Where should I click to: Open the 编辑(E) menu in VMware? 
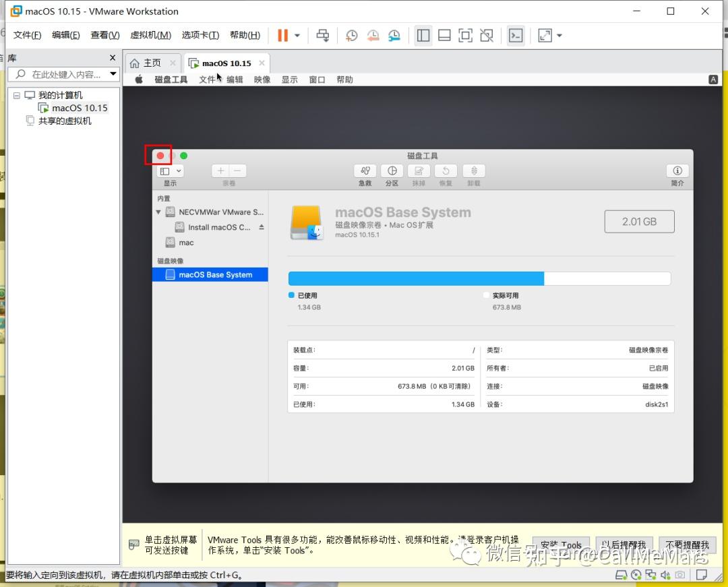(65, 35)
